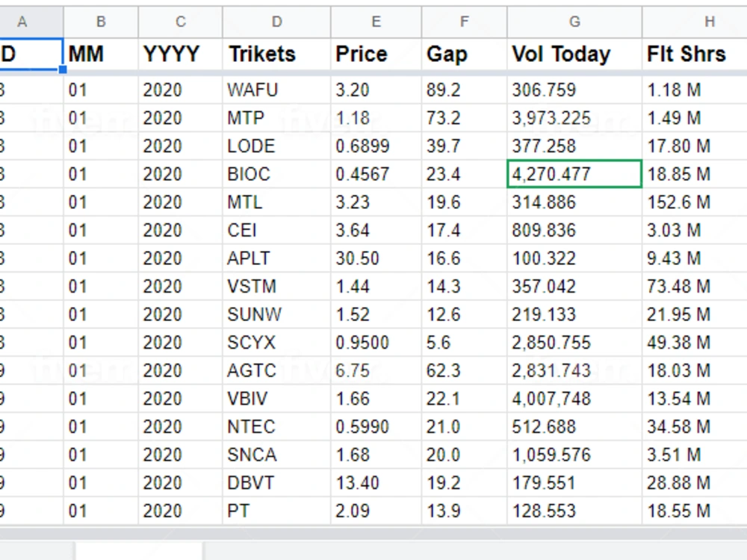
Task: Select column E header
Action: pyautogui.click(x=376, y=22)
